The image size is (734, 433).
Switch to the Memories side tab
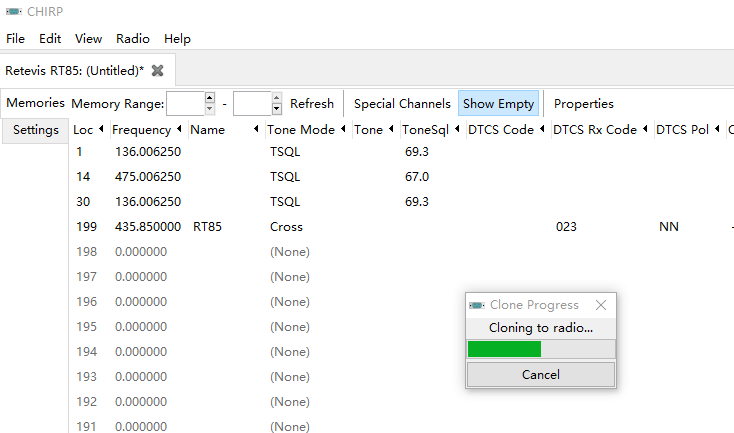point(36,103)
